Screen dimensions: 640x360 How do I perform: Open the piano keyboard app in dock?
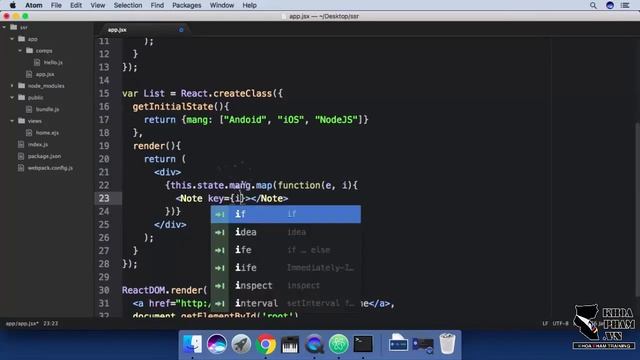[290, 344]
